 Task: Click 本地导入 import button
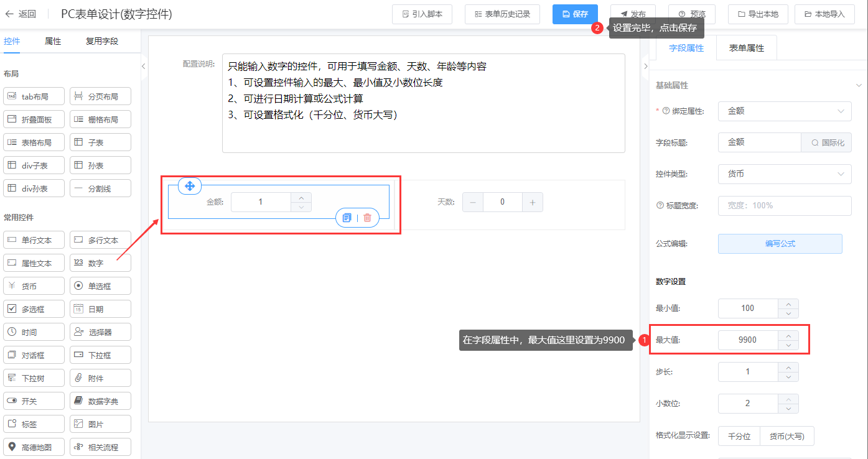tap(824, 14)
